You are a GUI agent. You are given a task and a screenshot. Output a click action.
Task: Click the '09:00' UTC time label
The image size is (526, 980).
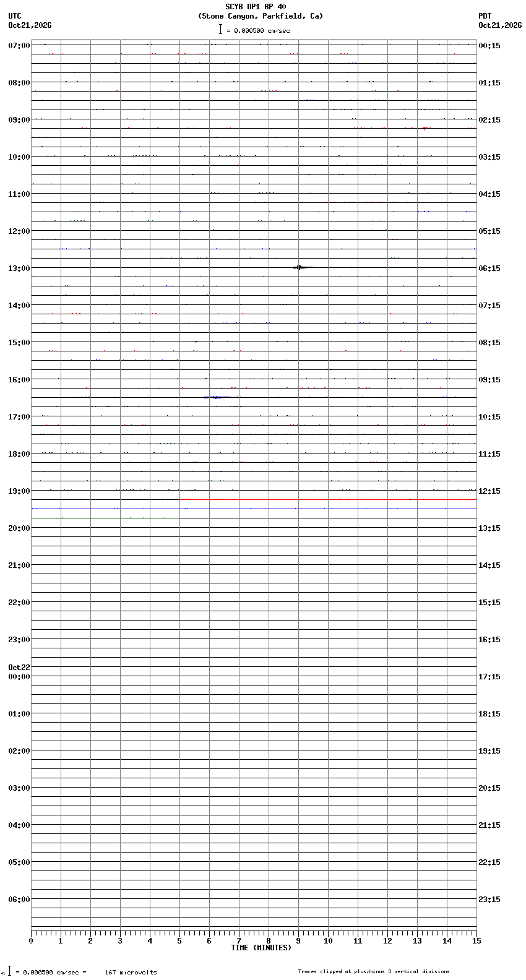point(19,120)
